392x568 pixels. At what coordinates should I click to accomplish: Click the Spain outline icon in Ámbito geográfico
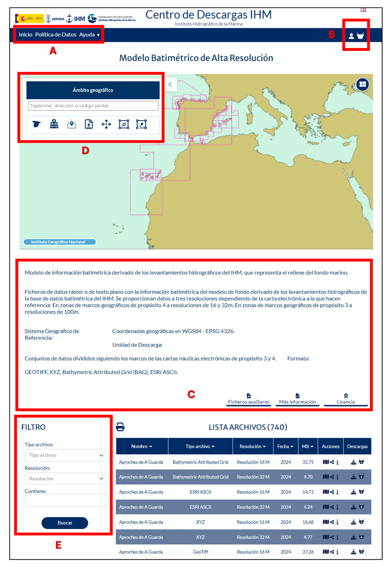pos(36,125)
